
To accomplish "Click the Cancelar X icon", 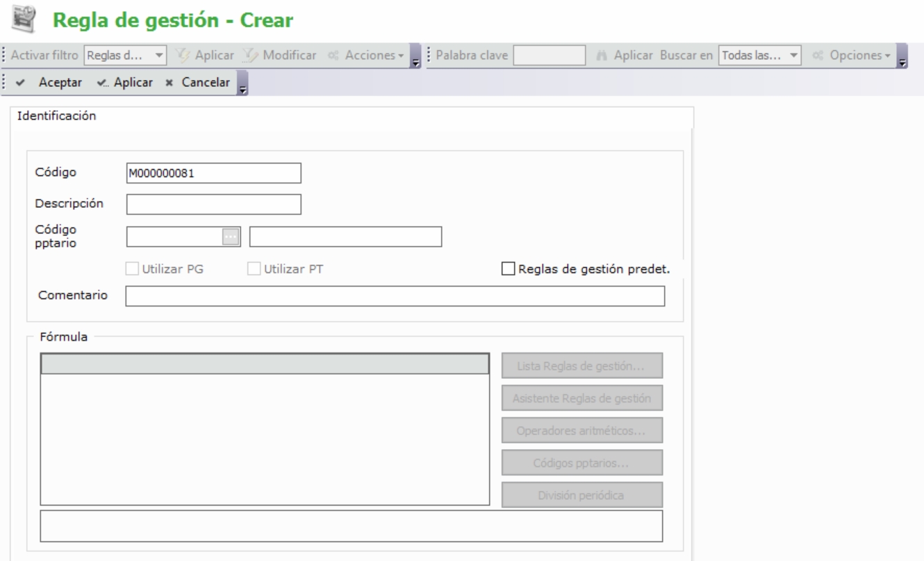I will (x=169, y=82).
